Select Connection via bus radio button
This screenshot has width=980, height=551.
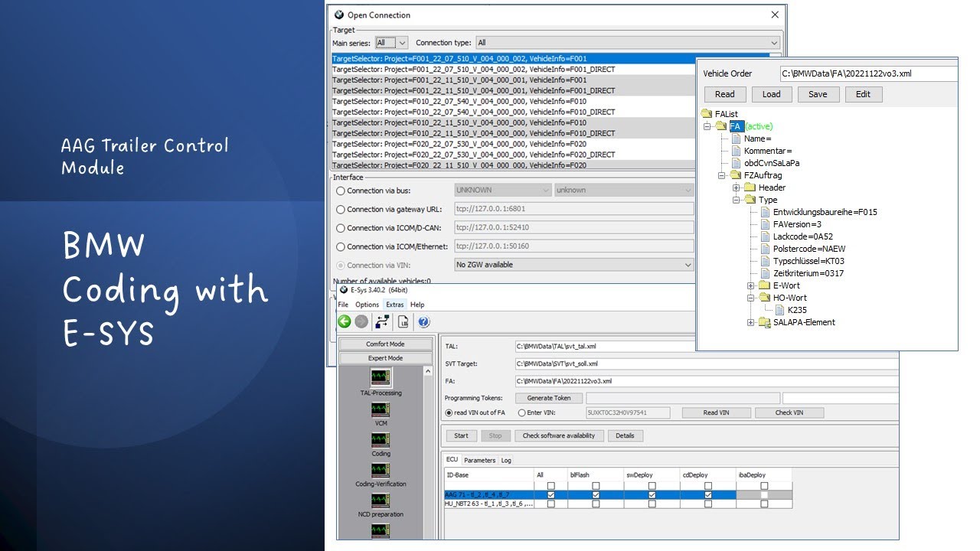(x=341, y=191)
